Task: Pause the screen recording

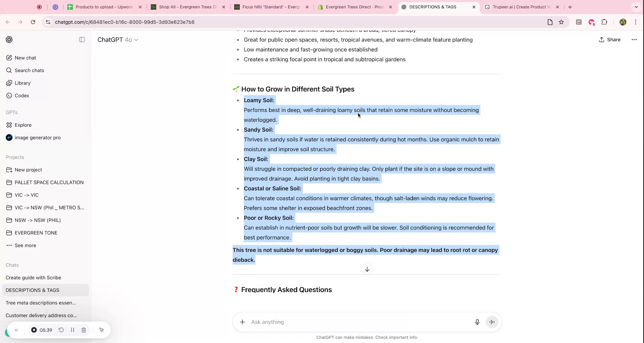Action: (72, 330)
